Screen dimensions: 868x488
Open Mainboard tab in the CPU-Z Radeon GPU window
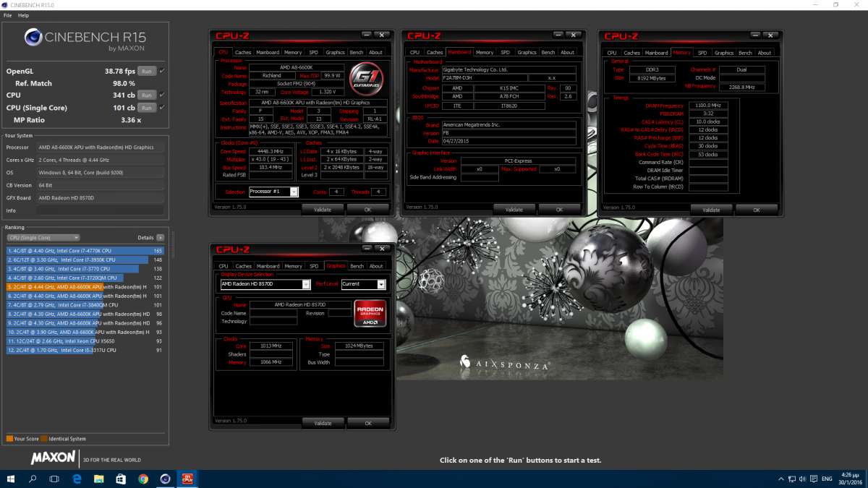tap(268, 266)
